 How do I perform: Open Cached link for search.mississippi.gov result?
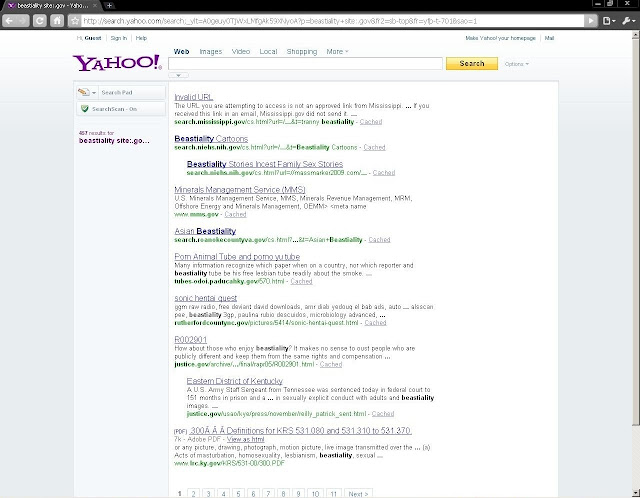coord(371,122)
